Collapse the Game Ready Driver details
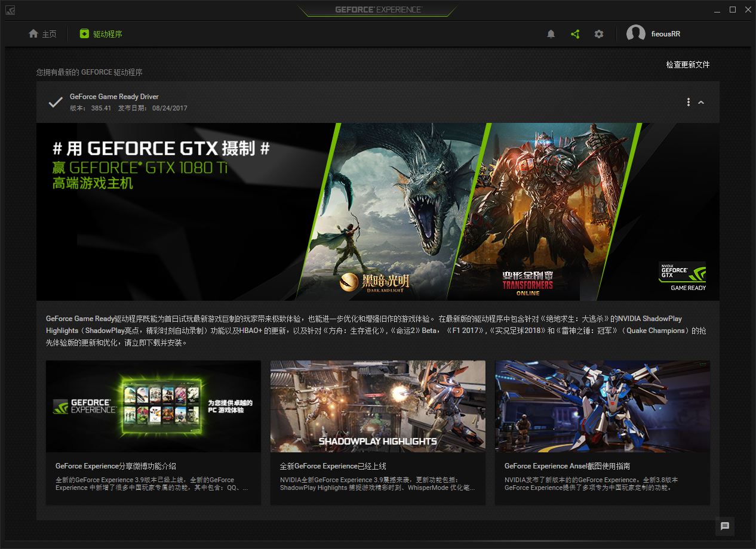This screenshot has width=756, height=549. [701, 102]
